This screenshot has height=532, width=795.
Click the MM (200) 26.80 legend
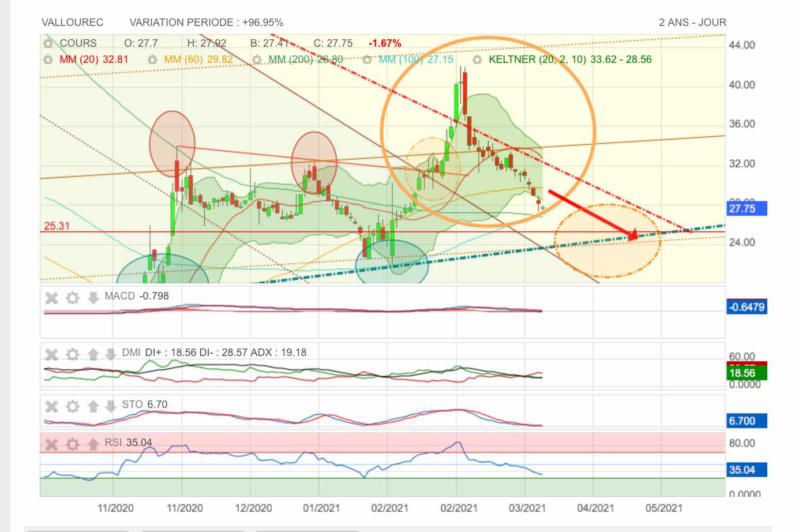[306, 59]
